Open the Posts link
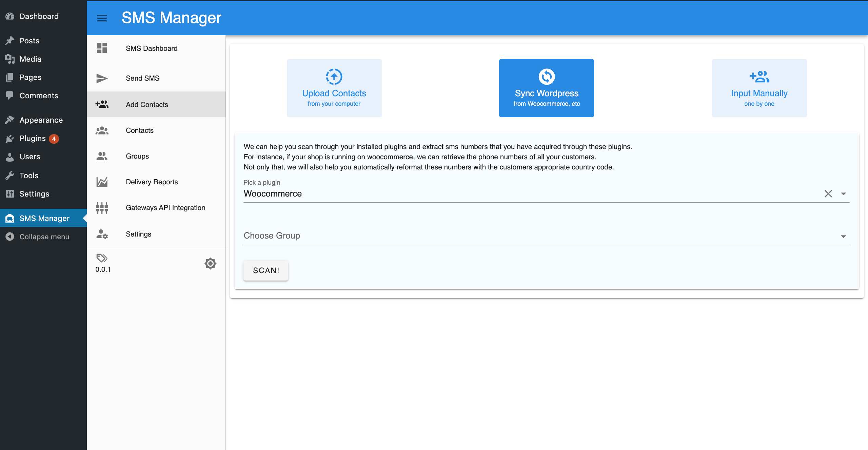The image size is (868, 450). point(29,41)
